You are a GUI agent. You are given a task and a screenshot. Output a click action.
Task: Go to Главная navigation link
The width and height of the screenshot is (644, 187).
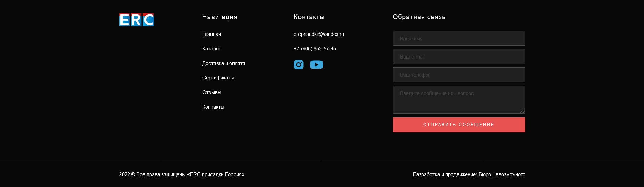(x=212, y=34)
